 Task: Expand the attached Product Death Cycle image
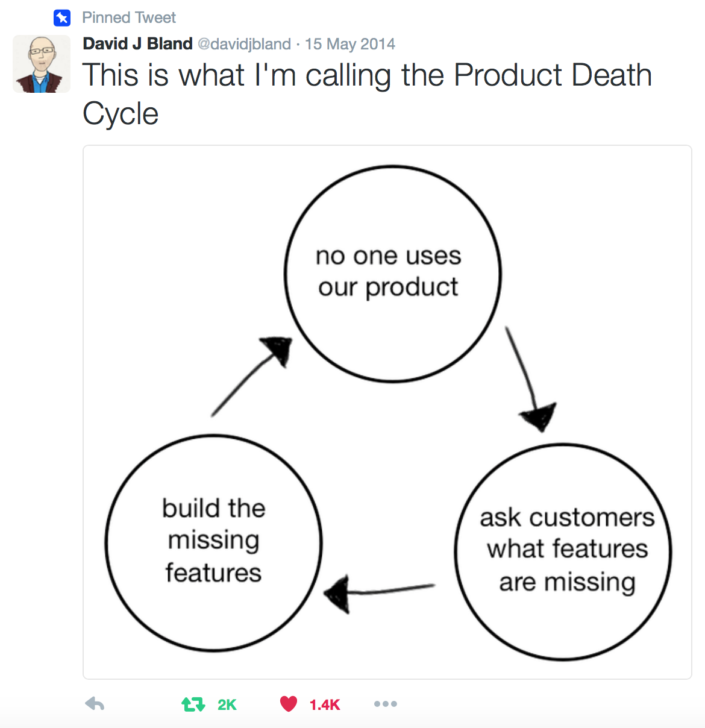coord(387,412)
